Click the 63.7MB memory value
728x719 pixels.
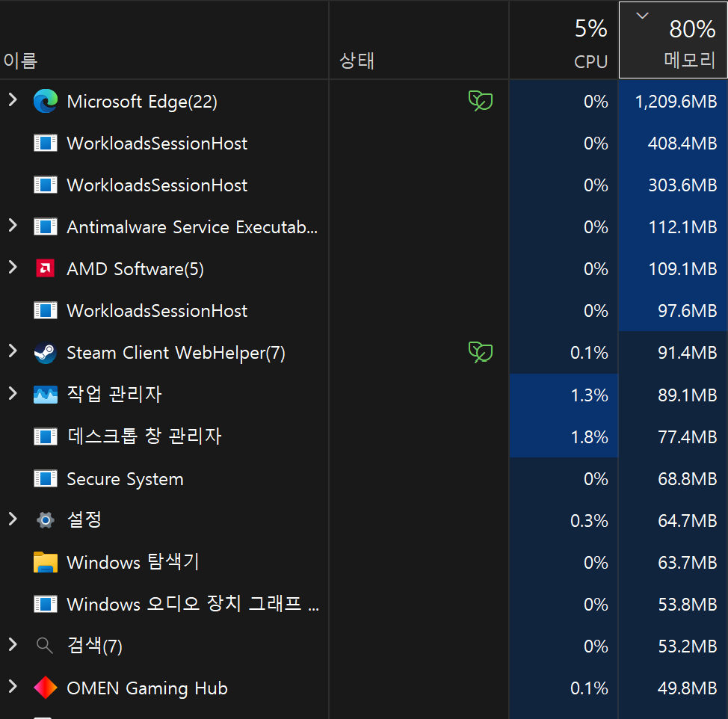(x=688, y=563)
